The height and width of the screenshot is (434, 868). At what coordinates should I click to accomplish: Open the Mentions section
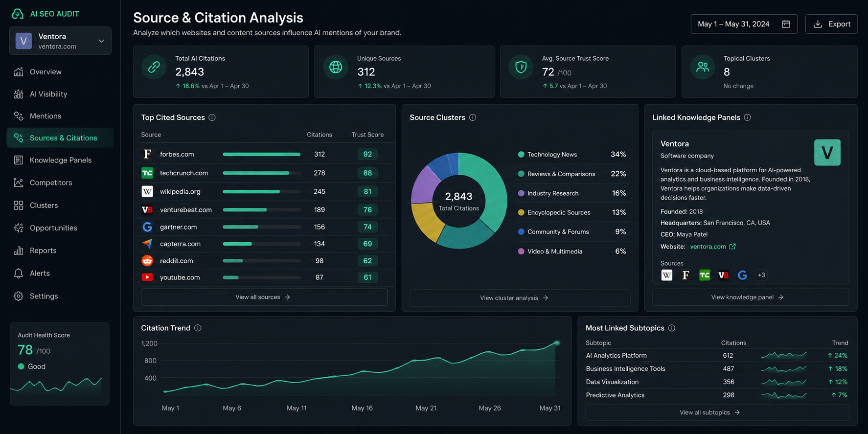point(60,116)
